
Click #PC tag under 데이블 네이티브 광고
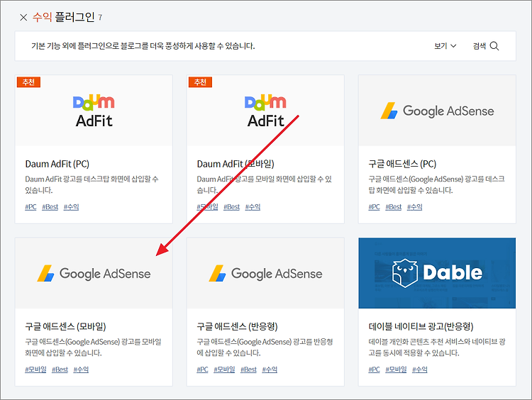[374, 370]
